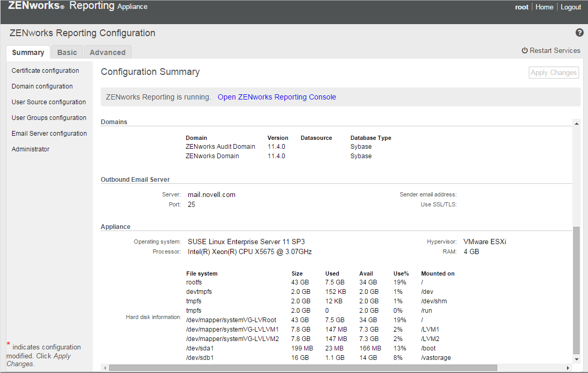Click the help question mark icon
588x373 pixels.
pyautogui.click(x=580, y=32)
